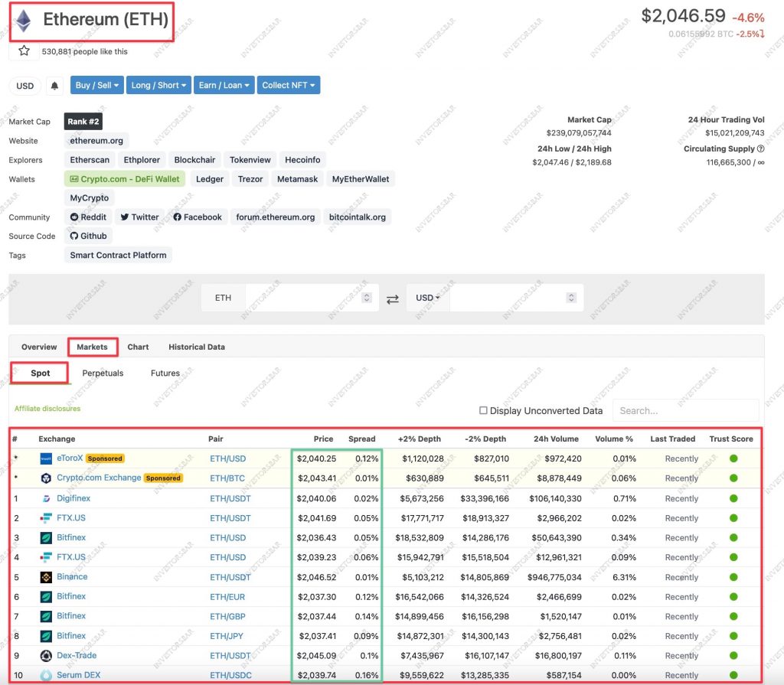The height and width of the screenshot is (685, 784).
Task: Open the Ledger wallet link
Action: [x=210, y=179]
